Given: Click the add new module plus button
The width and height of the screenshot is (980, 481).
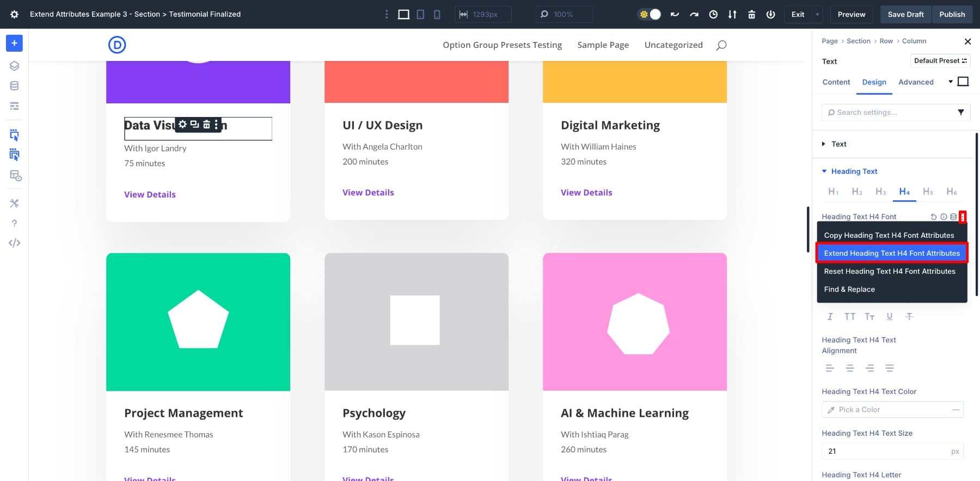Looking at the screenshot, I should click(x=14, y=43).
